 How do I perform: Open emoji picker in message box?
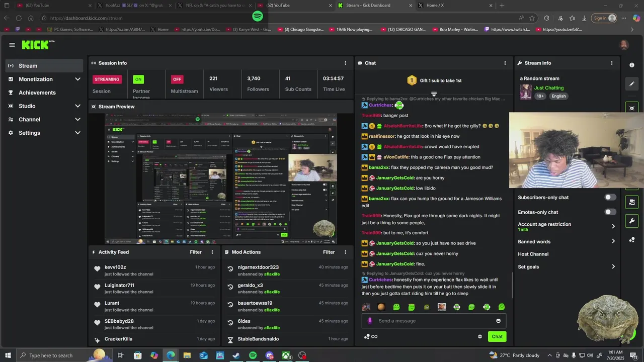click(498, 321)
